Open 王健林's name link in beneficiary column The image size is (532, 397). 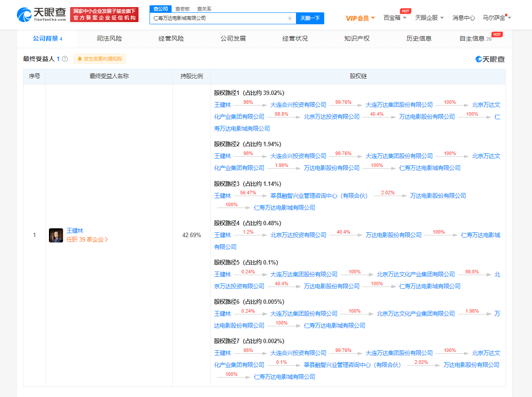(75, 231)
